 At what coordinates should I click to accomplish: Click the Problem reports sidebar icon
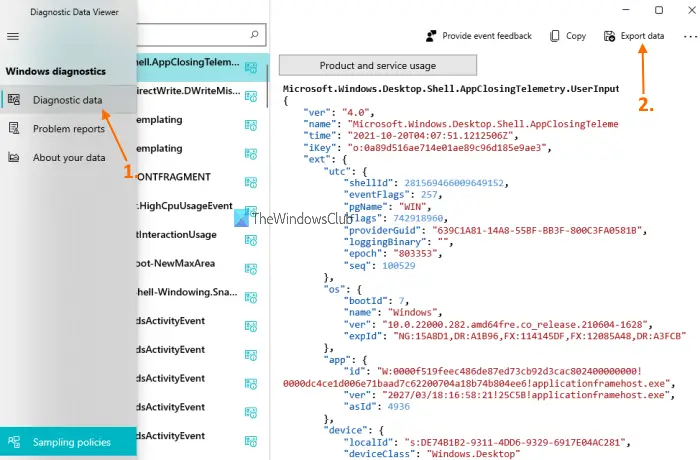(x=14, y=128)
